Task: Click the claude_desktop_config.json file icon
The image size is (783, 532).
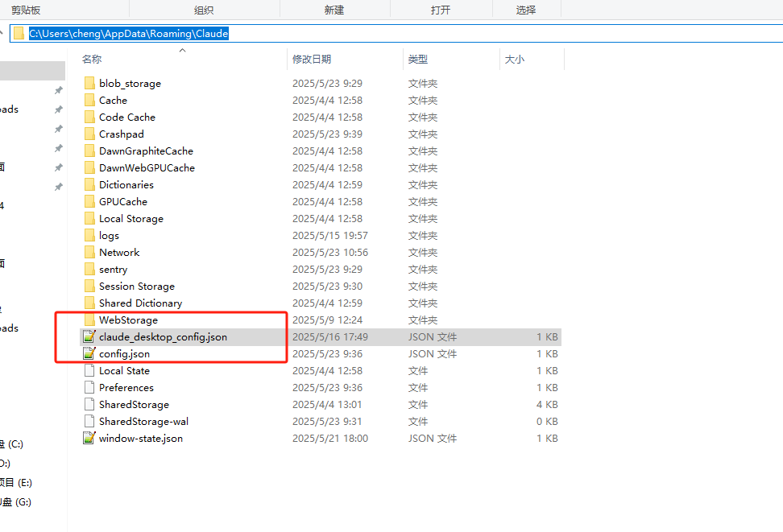Action: tap(89, 337)
